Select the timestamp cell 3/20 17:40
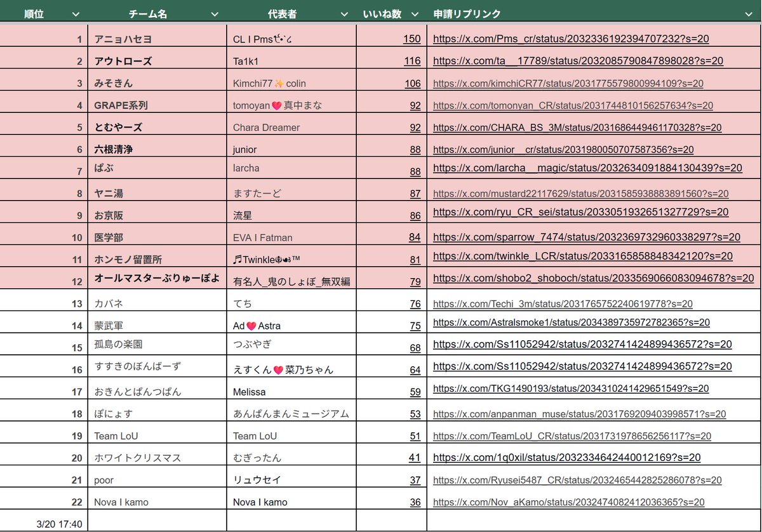The image size is (762, 532). 44,521
